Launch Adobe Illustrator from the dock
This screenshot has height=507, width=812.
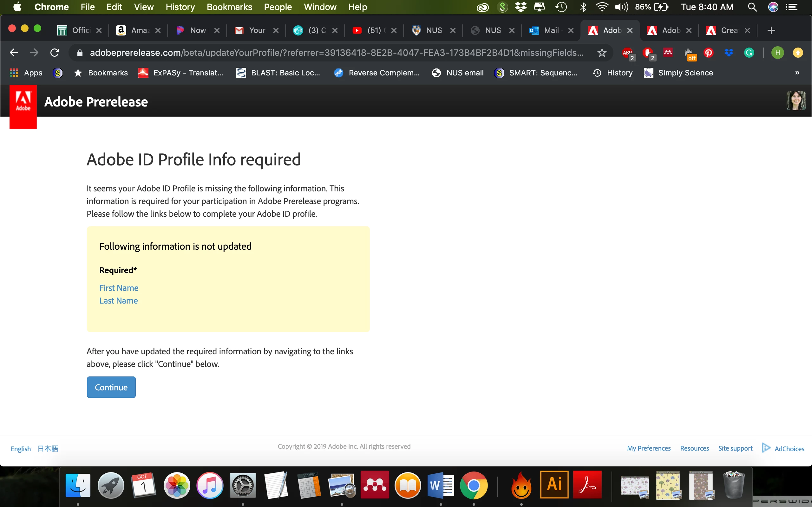click(554, 485)
